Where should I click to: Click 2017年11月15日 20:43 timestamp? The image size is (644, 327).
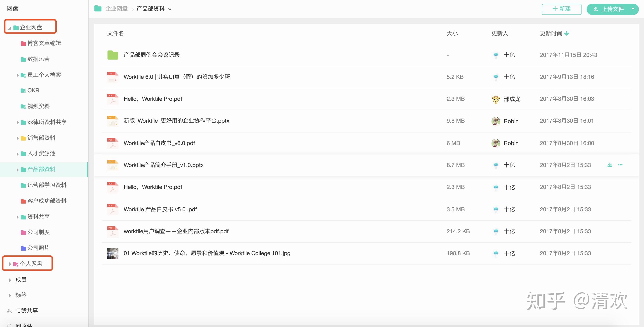[x=568, y=55]
